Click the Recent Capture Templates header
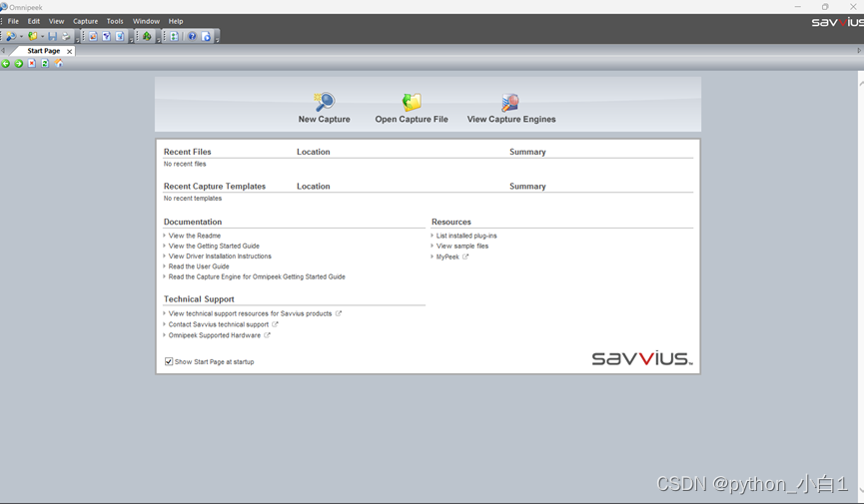This screenshot has height=504, width=864. (x=215, y=187)
